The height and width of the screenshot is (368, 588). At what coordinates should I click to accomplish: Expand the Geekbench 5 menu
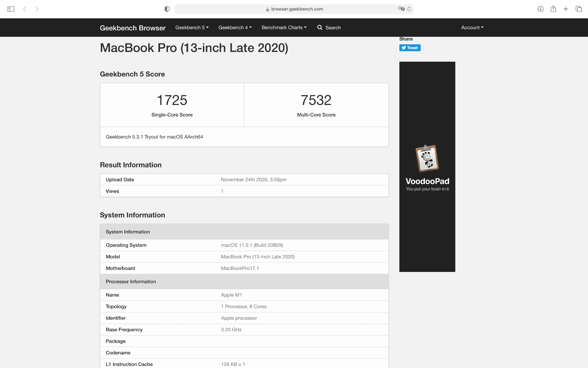click(192, 28)
